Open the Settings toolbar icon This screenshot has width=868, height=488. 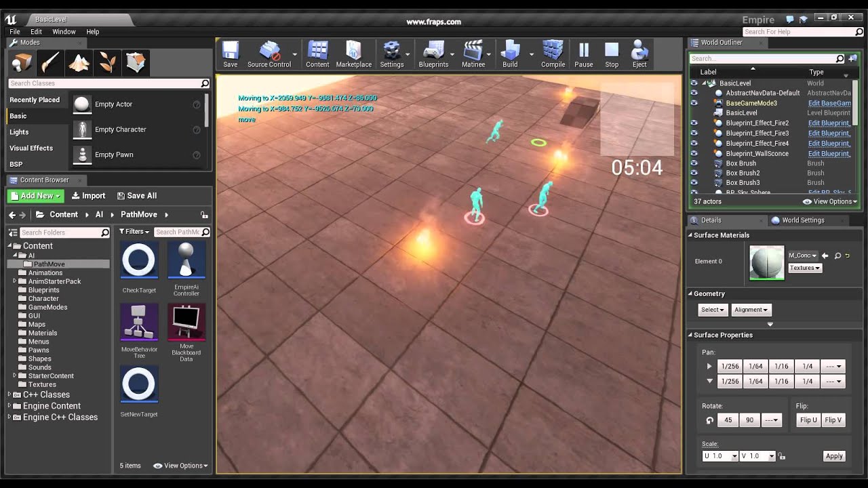click(x=391, y=54)
